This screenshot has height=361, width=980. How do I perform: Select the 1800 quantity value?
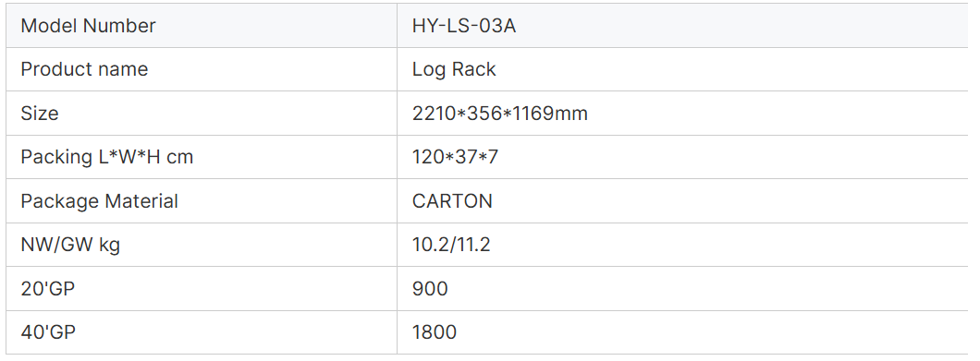point(435,332)
